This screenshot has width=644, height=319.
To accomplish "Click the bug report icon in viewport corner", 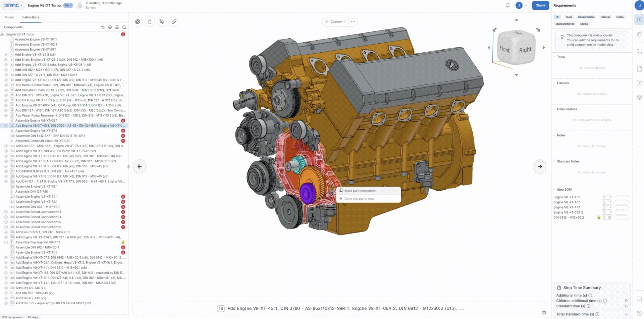I will click(544, 312).
